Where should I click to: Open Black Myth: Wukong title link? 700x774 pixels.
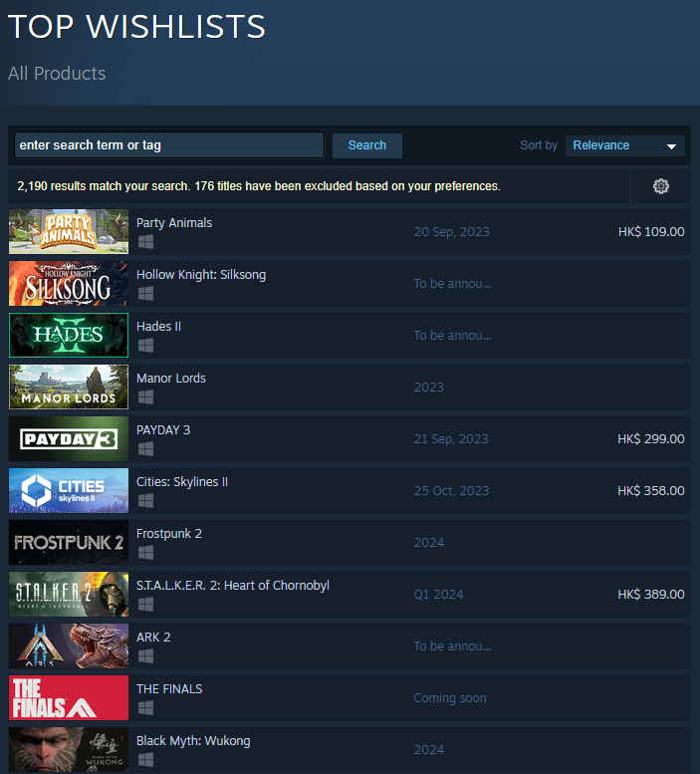tap(193, 741)
